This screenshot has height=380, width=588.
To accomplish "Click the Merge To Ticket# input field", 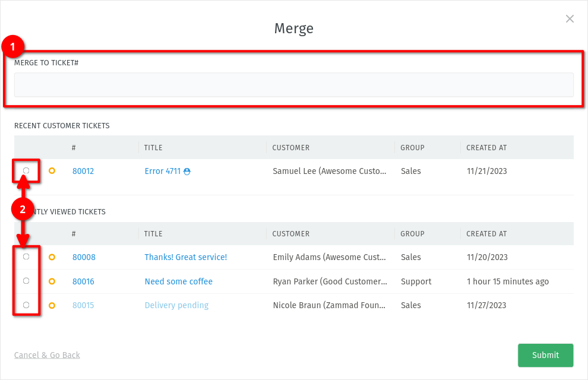I will click(x=293, y=85).
